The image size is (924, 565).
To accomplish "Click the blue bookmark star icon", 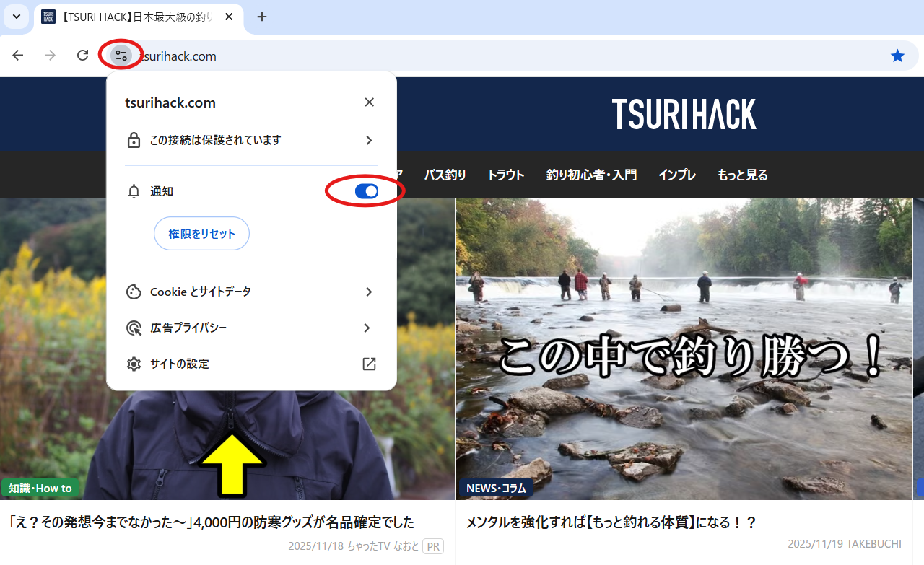I will pos(897,56).
